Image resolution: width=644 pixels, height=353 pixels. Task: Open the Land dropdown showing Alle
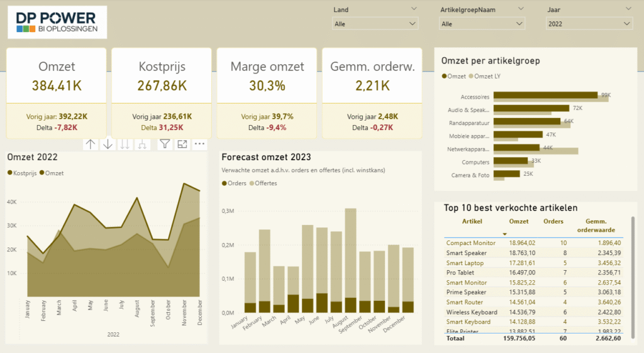375,24
